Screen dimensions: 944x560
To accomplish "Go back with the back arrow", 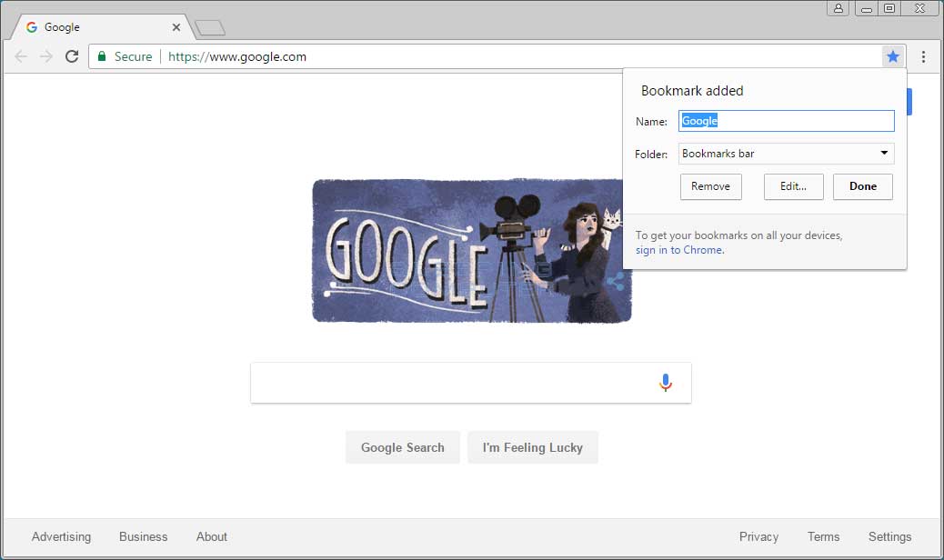I will pyautogui.click(x=21, y=56).
